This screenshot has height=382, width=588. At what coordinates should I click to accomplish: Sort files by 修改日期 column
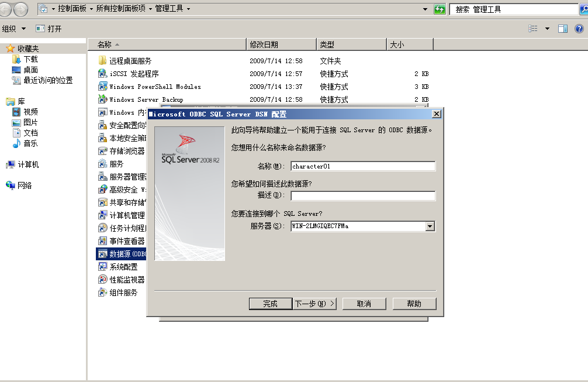click(282, 44)
